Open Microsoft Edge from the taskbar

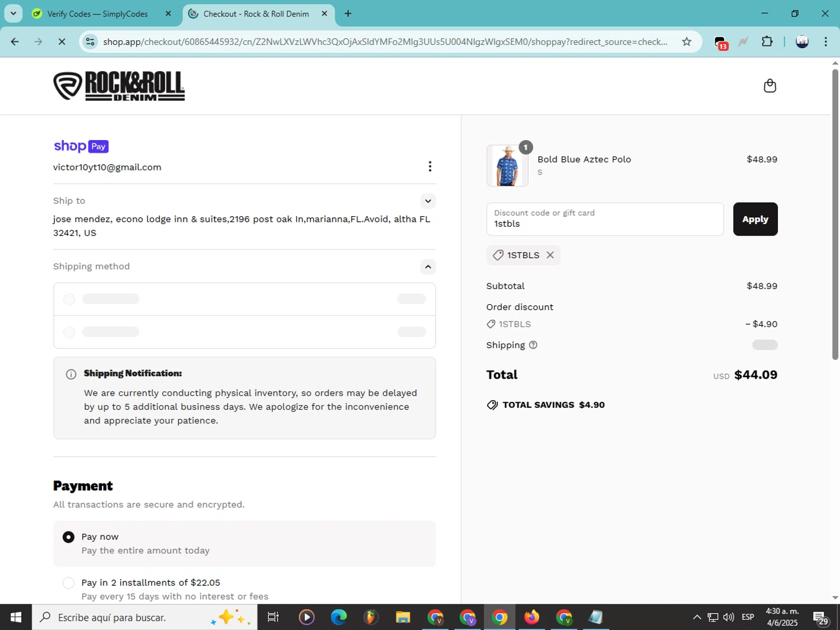coord(339,617)
